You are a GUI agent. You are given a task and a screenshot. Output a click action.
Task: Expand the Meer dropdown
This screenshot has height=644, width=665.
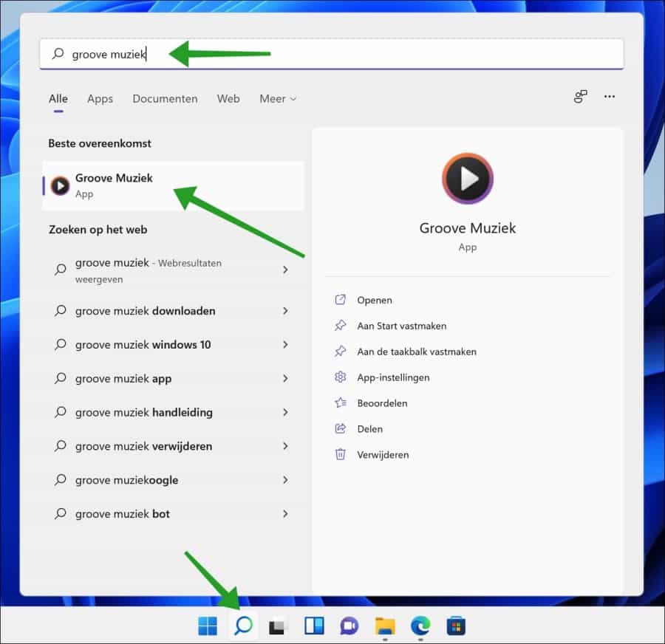click(278, 99)
